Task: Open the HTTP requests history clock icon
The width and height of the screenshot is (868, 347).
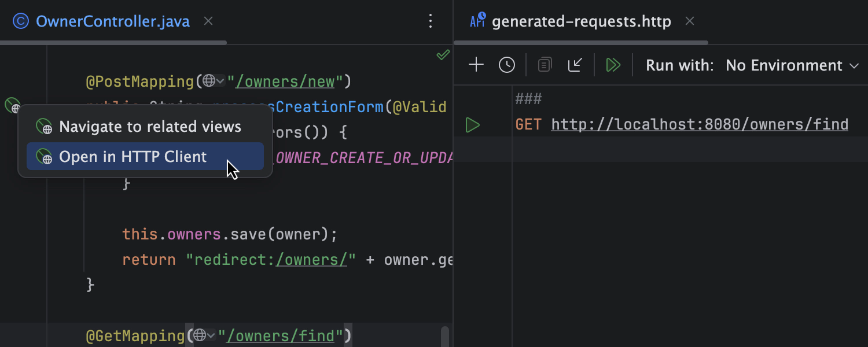Action: (507, 65)
